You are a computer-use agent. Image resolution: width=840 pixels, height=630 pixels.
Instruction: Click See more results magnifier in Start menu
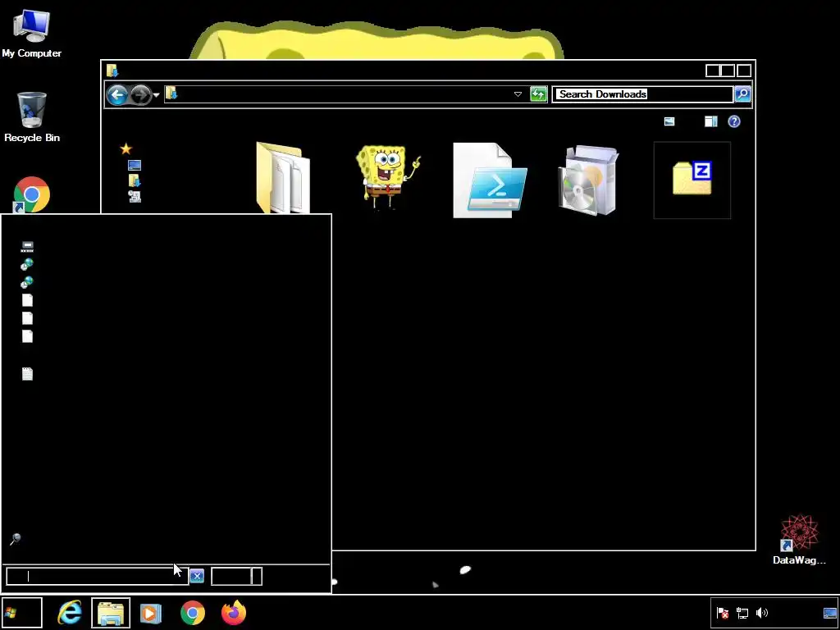(x=15, y=539)
